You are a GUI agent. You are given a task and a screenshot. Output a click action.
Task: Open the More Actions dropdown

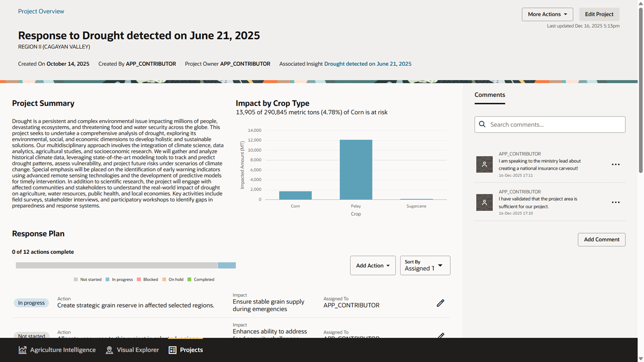[547, 14]
